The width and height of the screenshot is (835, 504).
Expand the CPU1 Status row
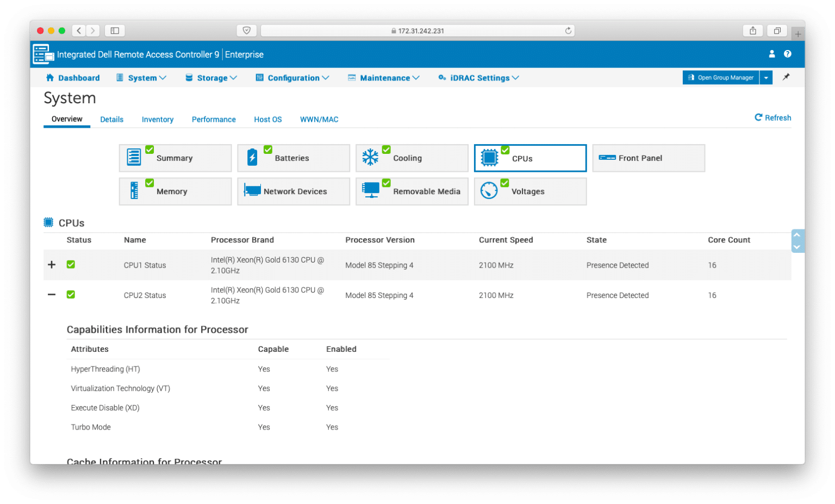52,264
